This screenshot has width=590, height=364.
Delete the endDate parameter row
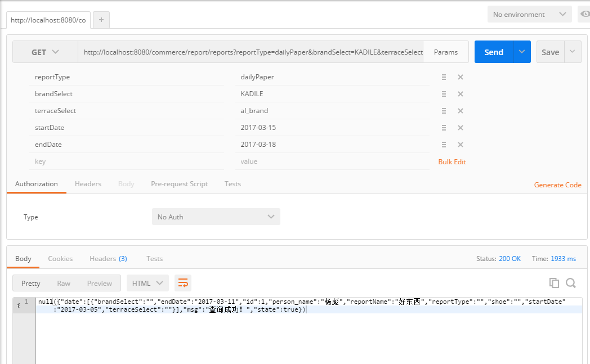click(460, 145)
